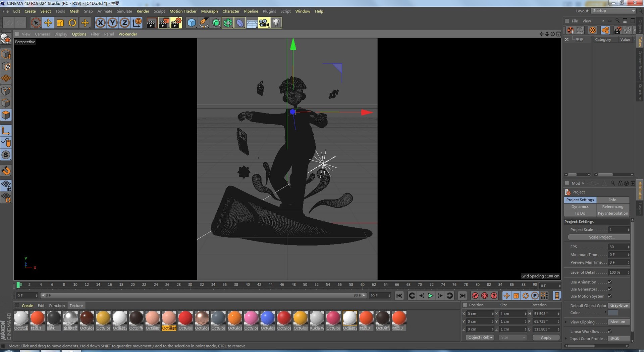
Task: Open Object (Rel) coordinate dropdown
Action: coord(480,338)
